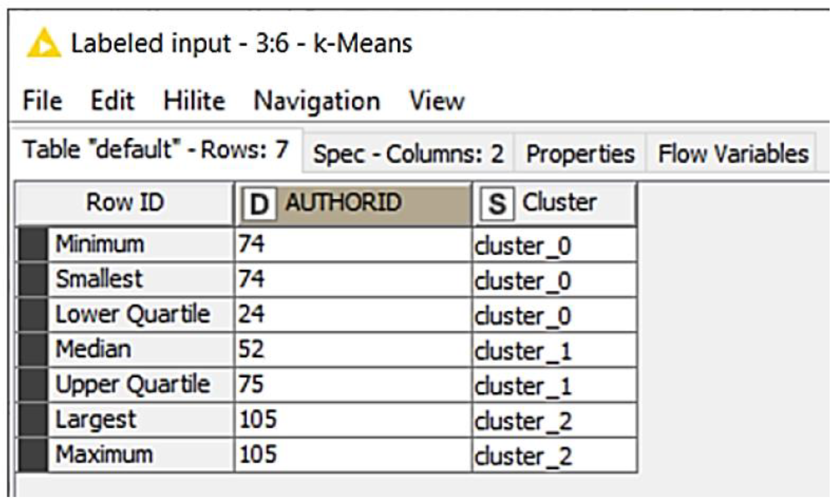The width and height of the screenshot is (837, 504).
Task: Open the Hilite menu
Action: click(x=194, y=101)
